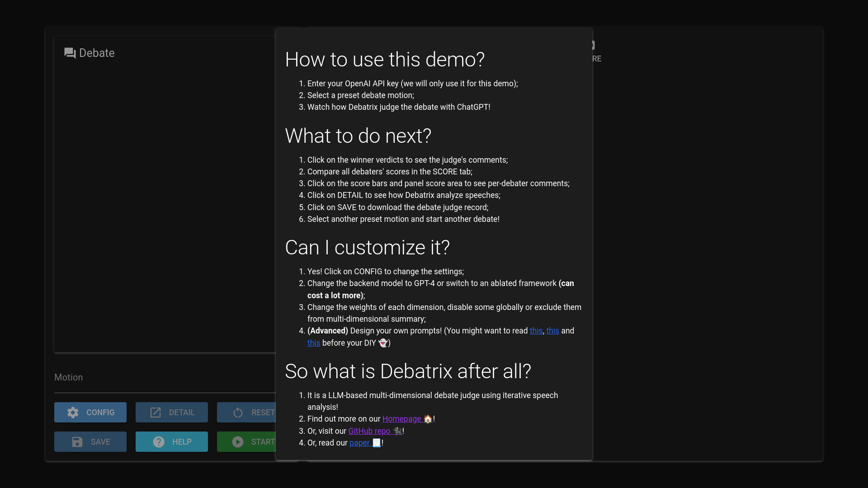Click the page emoji beside paper link
Image resolution: width=868 pixels, height=488 pixels.
(377, 443)
